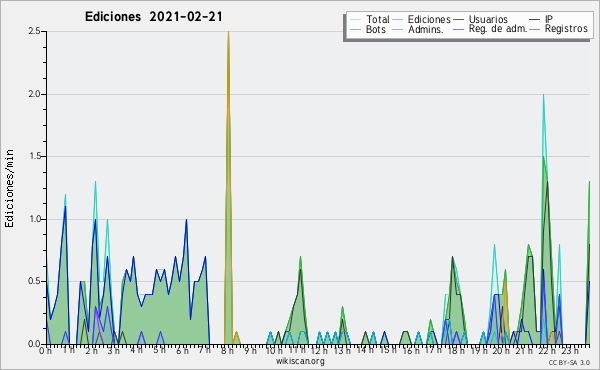Open the wikiscan.org link below chart
600x370 pixels.
click(x=300, y=361)
